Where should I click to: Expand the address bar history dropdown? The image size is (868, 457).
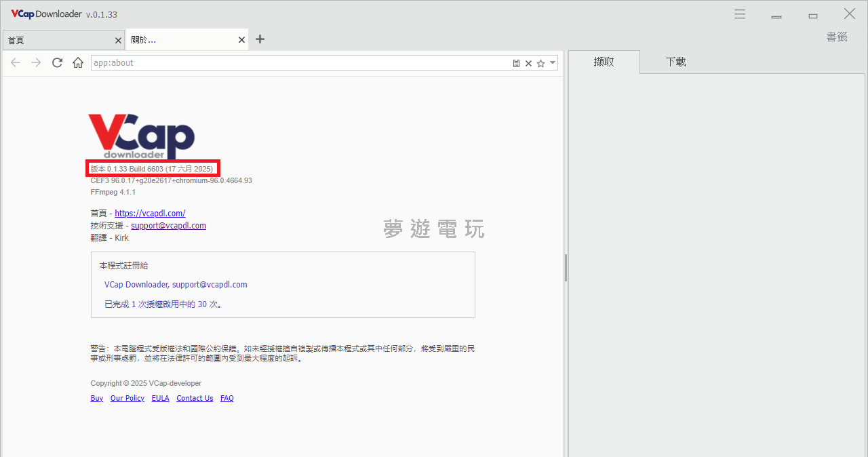tap(553, 62)
